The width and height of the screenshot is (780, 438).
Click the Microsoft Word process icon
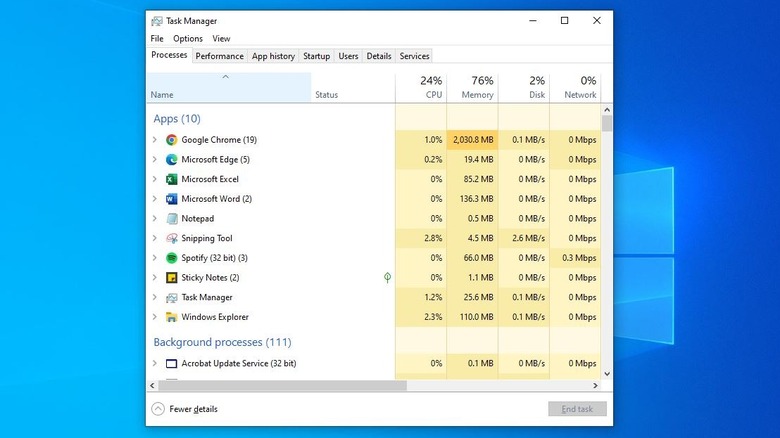(x=171, y=199)
